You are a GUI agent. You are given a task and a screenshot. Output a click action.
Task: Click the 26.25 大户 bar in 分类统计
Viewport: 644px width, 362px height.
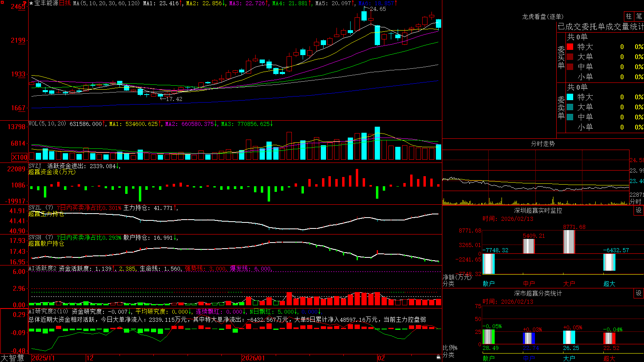click(x=569, y=337)
